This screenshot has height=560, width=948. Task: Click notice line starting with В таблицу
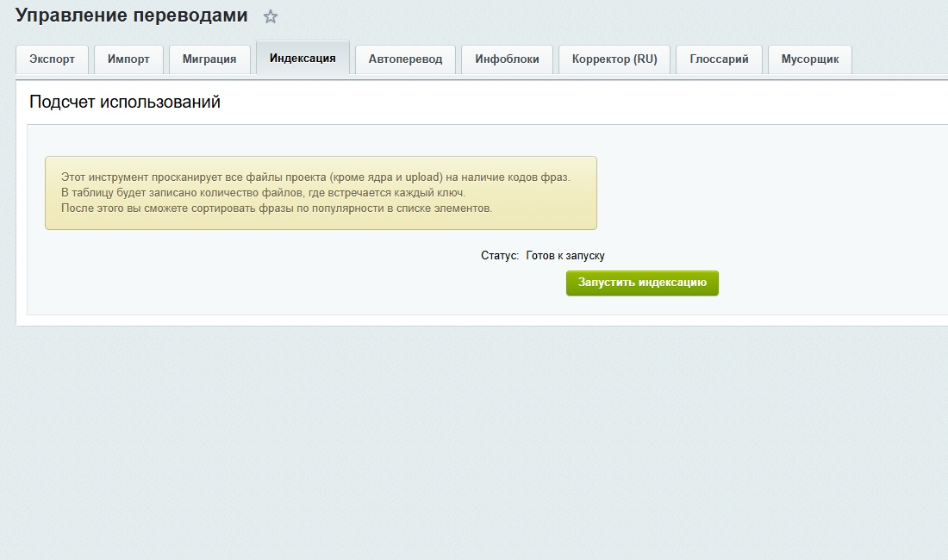pos(263,192)
